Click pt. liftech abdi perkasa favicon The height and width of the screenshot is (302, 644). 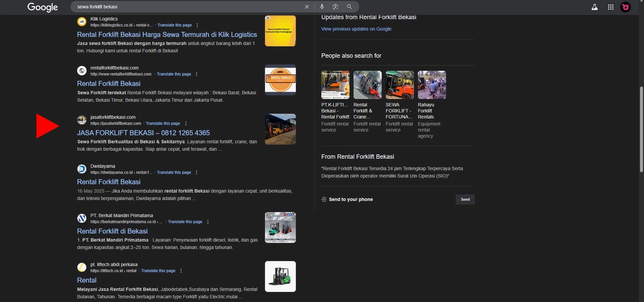click(82, 267)
